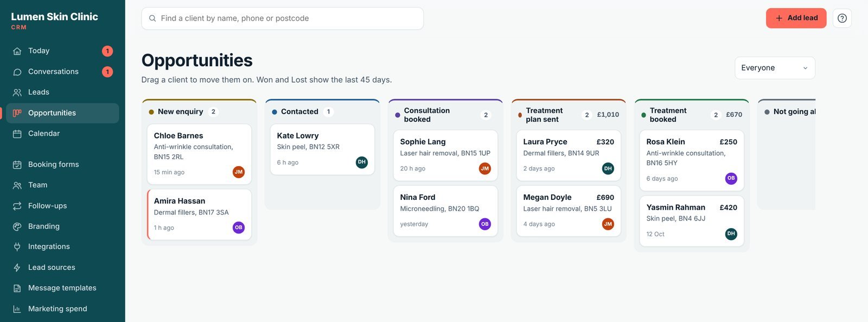Image resolution: width=868 pixels, height=322 pixels.
Task: Select Lead sources label in sidebar
Action: point(52,268)
